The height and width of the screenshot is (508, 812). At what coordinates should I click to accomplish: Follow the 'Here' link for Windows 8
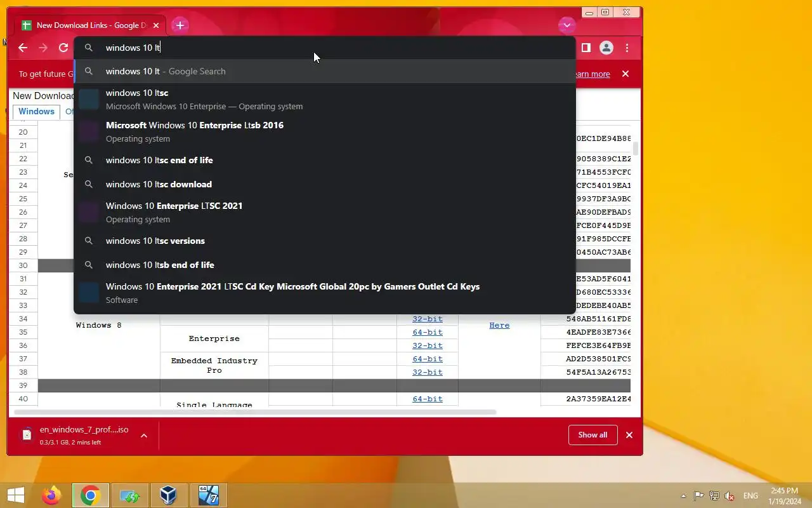[x=499, y=325]
